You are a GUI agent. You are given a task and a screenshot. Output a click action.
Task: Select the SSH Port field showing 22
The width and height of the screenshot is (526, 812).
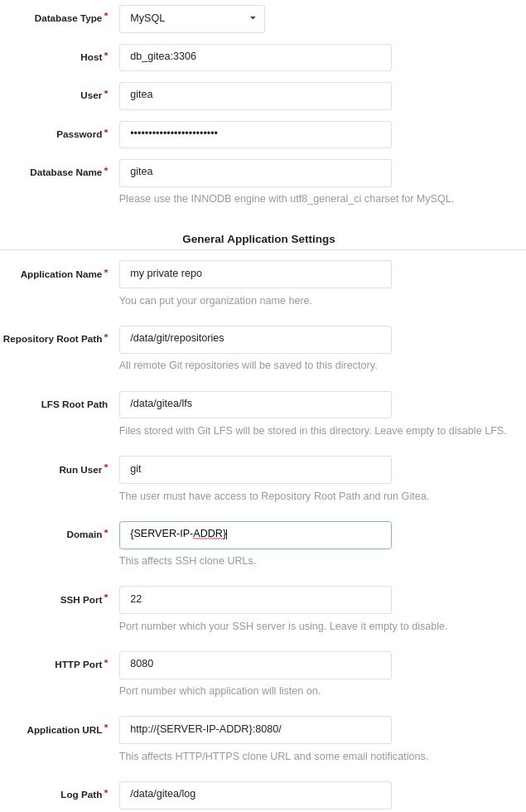(x=255, y=600)
